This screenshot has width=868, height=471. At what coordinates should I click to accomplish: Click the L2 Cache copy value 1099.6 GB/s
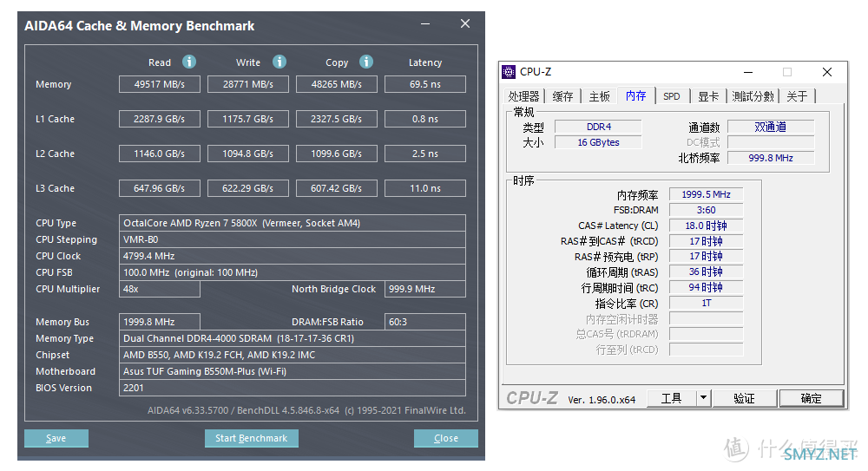[337, 154]
